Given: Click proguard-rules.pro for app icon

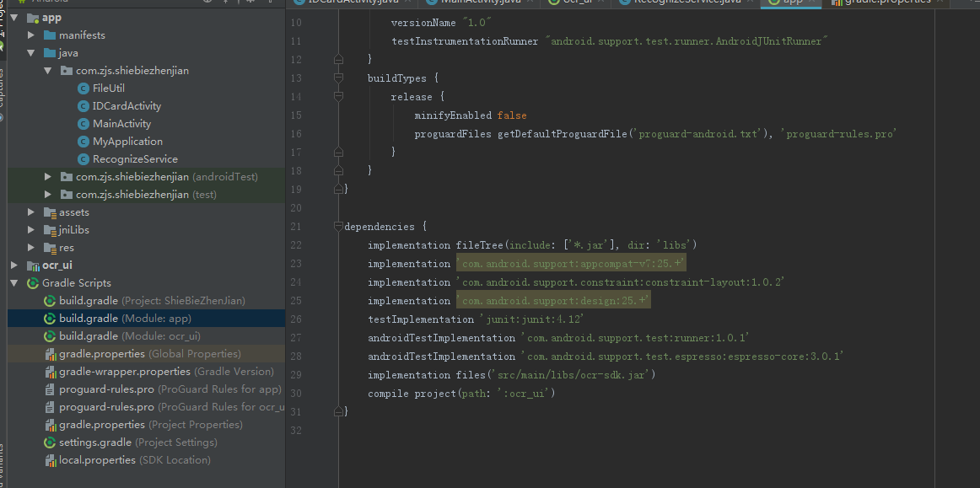Looking at the screenshot, I should click(50, 389).
